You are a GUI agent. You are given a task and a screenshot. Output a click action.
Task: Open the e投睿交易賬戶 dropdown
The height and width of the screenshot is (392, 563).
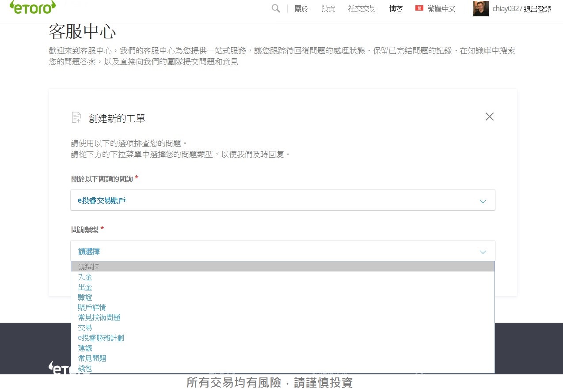tap(283, 200)
